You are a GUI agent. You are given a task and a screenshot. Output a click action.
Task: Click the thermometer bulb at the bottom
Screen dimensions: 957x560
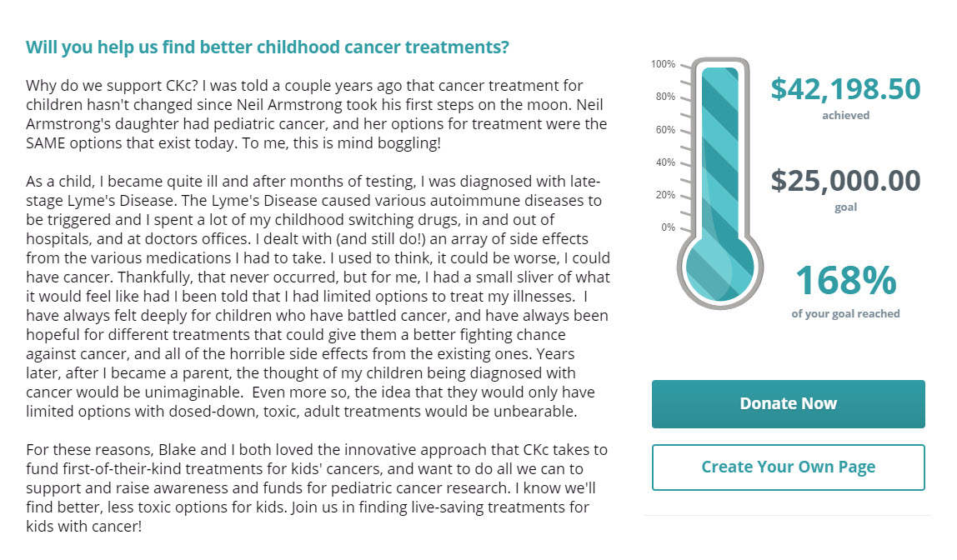point(720,268)
